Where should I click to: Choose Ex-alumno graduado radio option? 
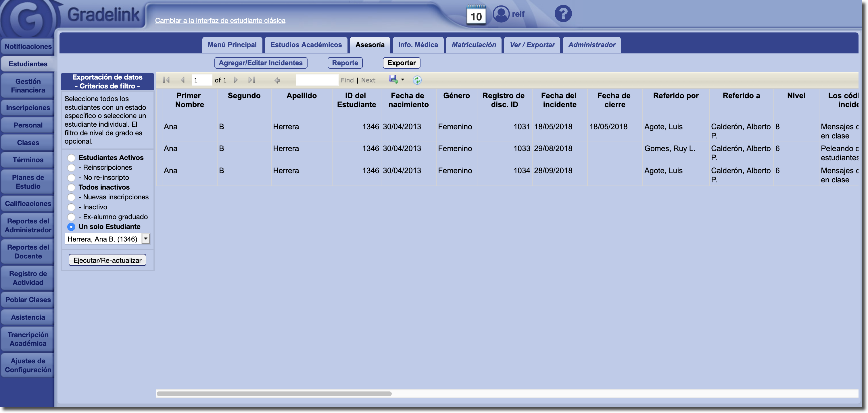(71, 217)
